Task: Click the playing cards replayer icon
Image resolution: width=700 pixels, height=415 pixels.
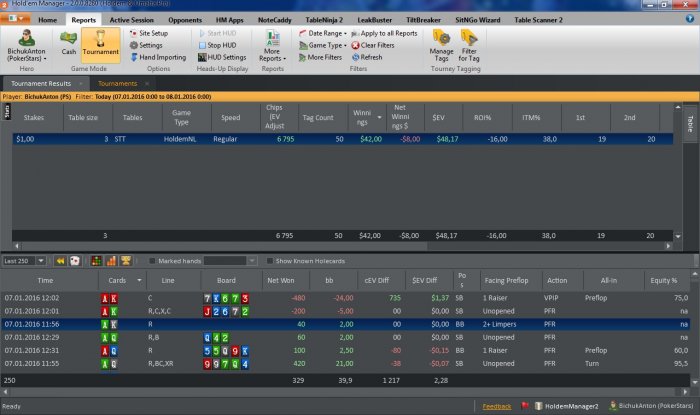Action: point(75,261)
